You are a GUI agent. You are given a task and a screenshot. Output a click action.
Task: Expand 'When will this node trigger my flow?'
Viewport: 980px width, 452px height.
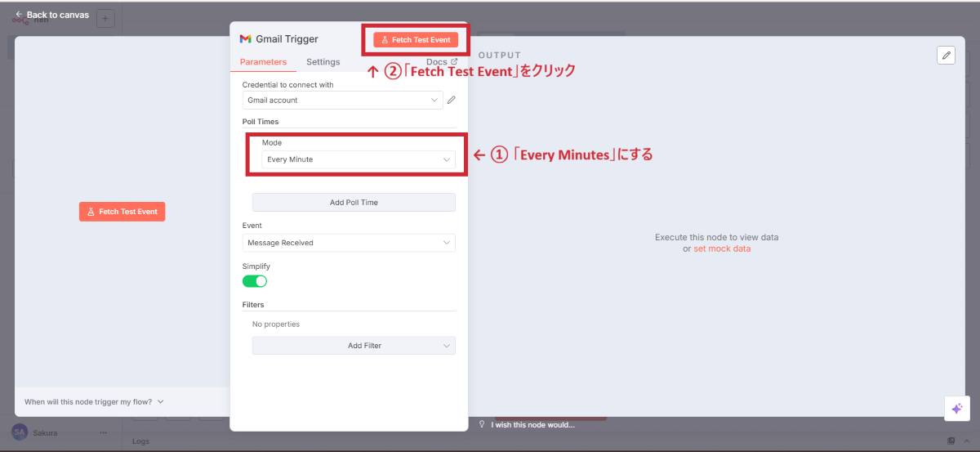pyautogui.click(x=94, y=402)
